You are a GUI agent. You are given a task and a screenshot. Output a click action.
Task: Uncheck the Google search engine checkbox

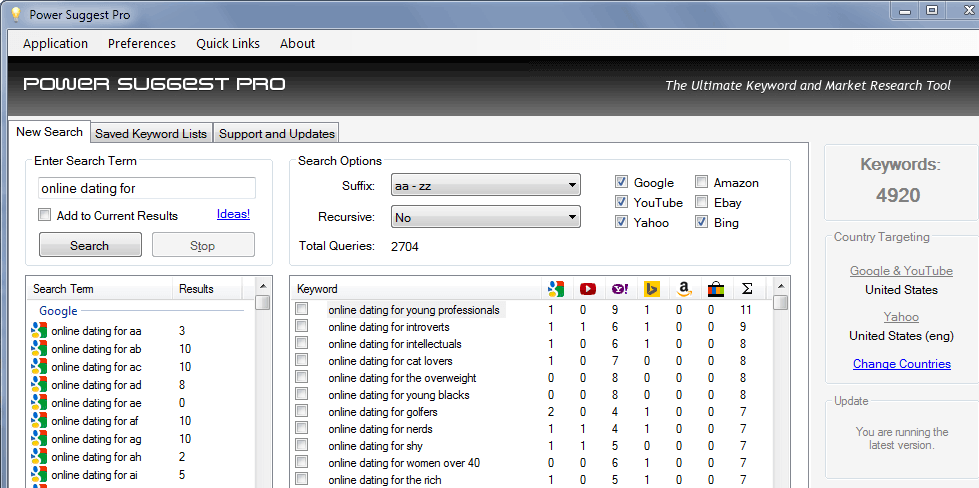tap(621, 182)
